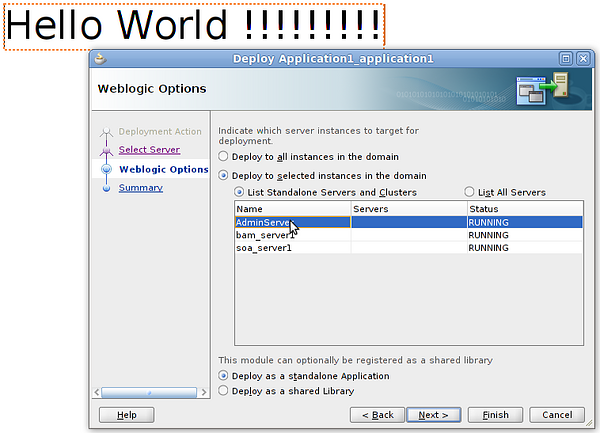Close the Deploy Application1 dialog

pos(580,59)
